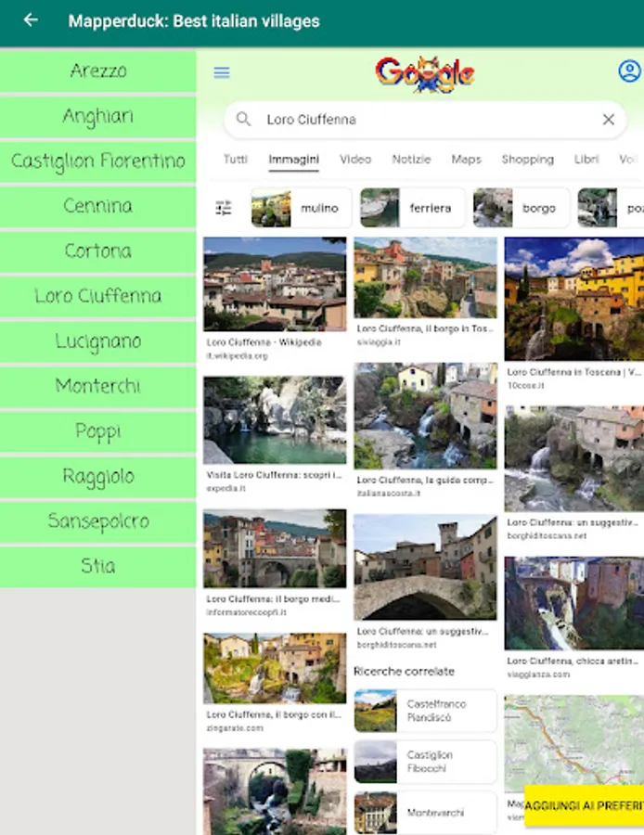The height and width of the screenshot is (835, 644).
Task: Switch to the Shopping tab
Action: pos(527,160)
